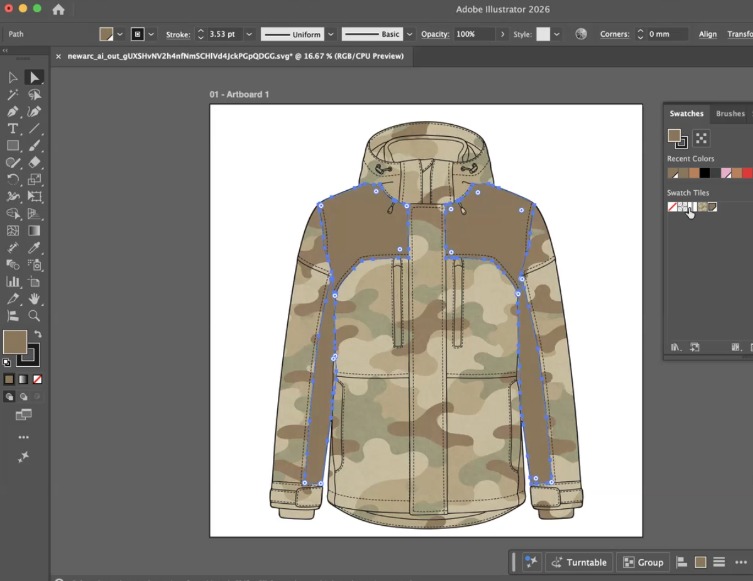Reset to default fill and stroke
753x581 pixels.
click(6, 363)
